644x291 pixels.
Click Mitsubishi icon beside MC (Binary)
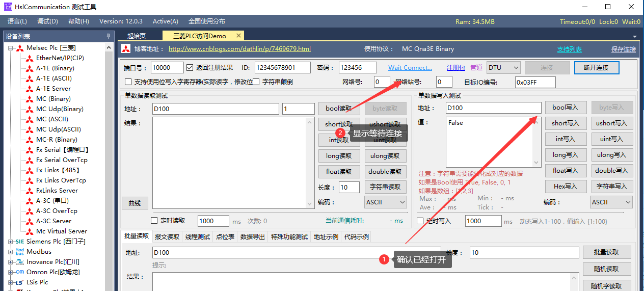coord(30,99)
